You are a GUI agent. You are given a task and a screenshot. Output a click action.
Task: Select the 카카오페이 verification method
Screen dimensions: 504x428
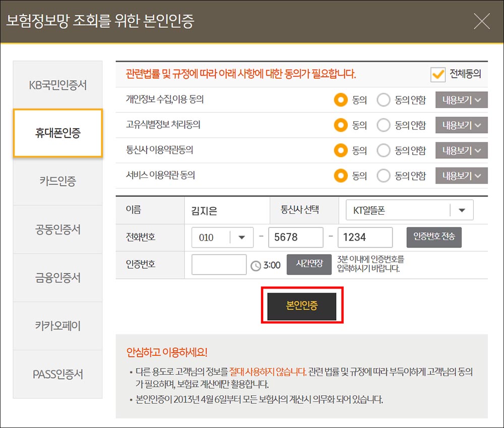(x=57, y=326)
